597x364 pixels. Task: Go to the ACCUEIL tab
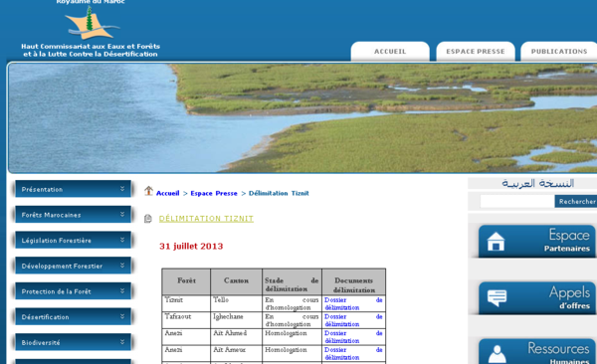click(390, 52)
